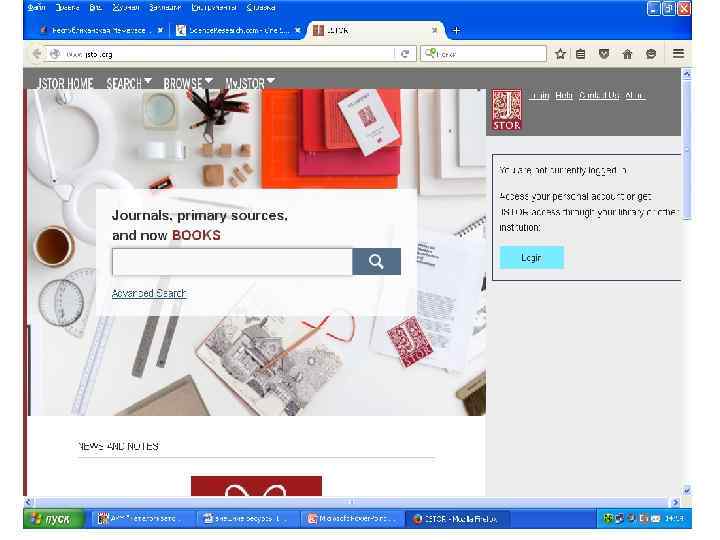720x540 pixels.
Task: Switch to the first browser tab
Action: [x=100, y=30]
